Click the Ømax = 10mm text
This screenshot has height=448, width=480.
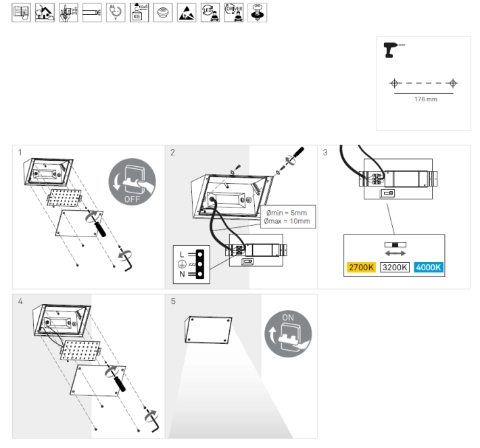pyautogui.click(x=287, y=221)
